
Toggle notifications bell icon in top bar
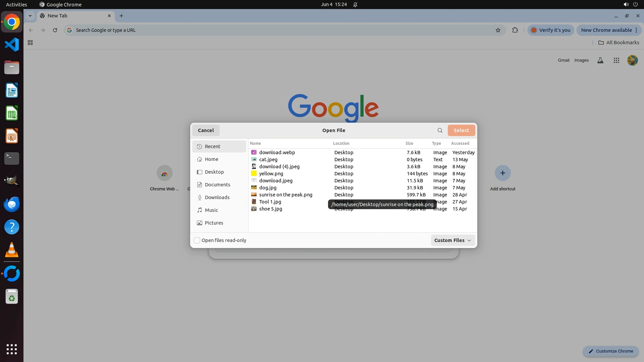pos(355,5)
